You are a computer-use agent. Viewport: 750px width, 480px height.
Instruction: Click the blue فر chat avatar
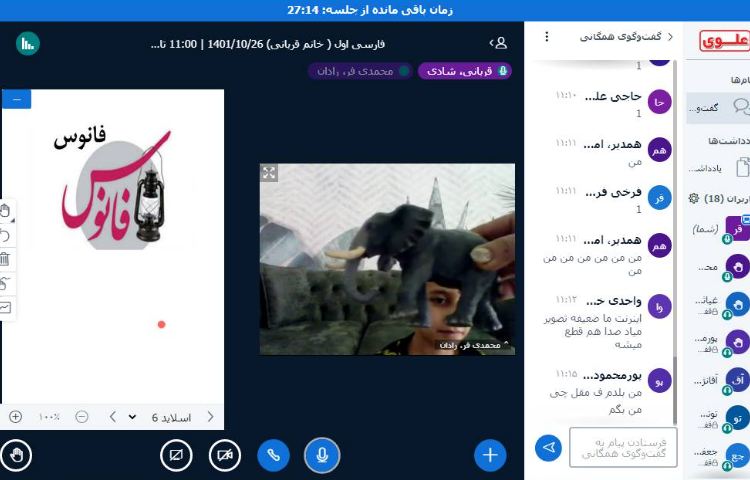click(x=659, y=197)
